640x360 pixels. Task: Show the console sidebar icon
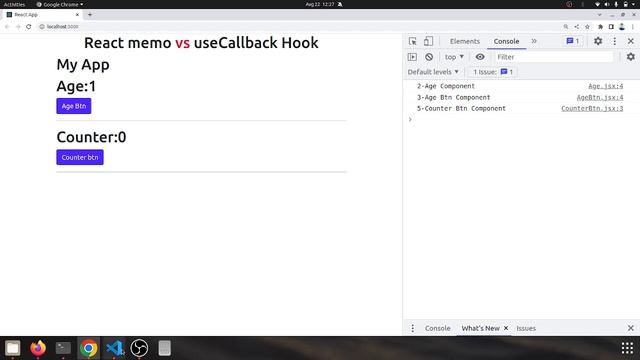coord(412,57)
